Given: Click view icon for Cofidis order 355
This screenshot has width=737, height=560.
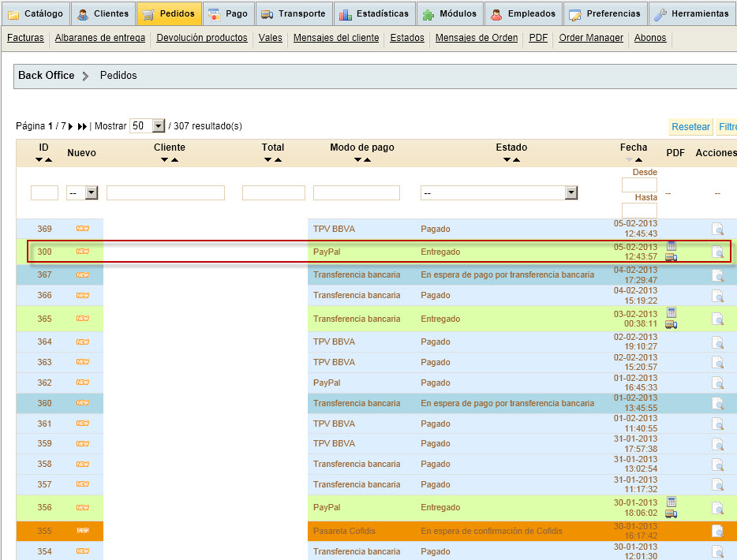Looking at the screenshot, I should tap(717, 531).
